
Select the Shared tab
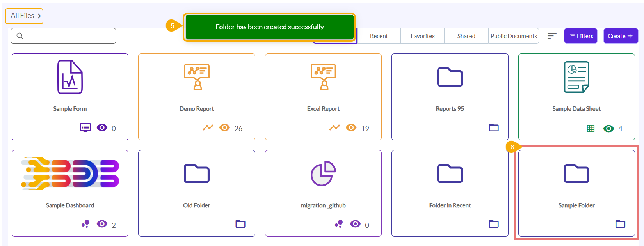point(466,36)
